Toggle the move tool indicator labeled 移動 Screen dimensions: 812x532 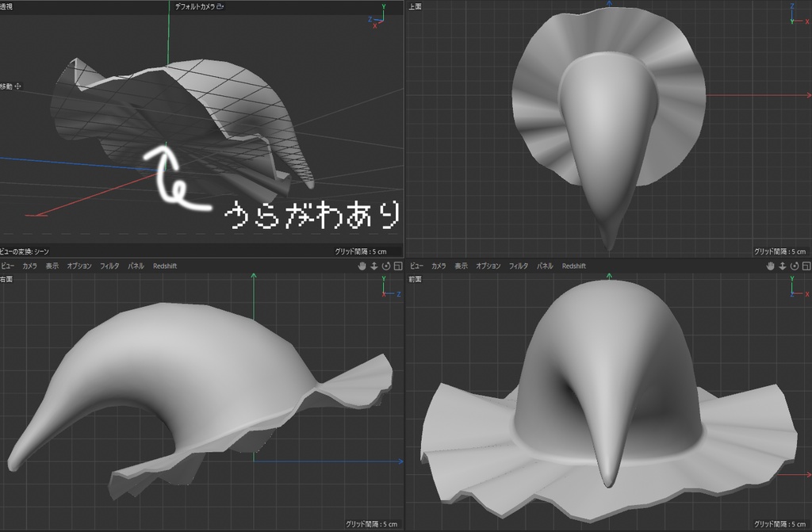coord(10,85)
